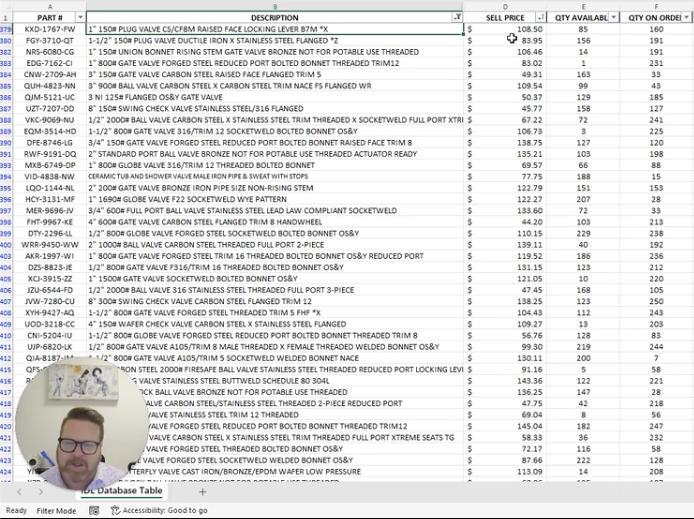The width and height of the screenshot is (694, 519).
Task: Click the Ready status bar indicator
Action: pyautogui.click(x=16, y=511)
